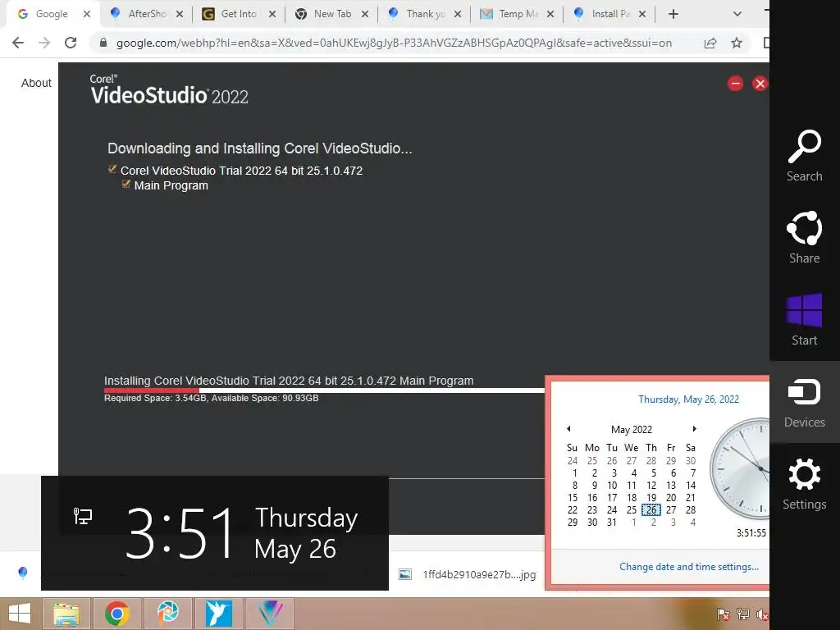Select date 15 in the calendar
840x630 pixels.
point(572,498)
